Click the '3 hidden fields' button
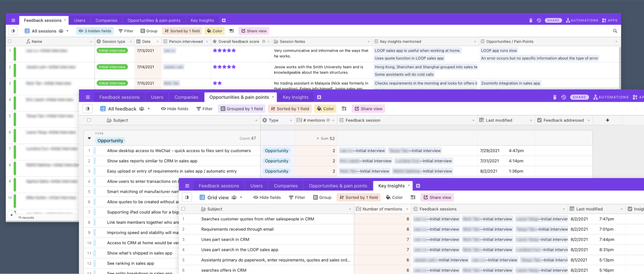 (95, 31)
